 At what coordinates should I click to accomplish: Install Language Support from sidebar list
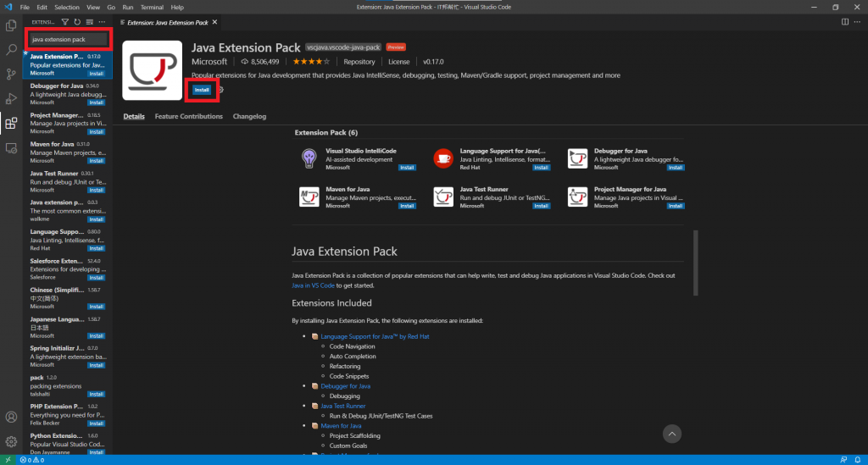97,248
